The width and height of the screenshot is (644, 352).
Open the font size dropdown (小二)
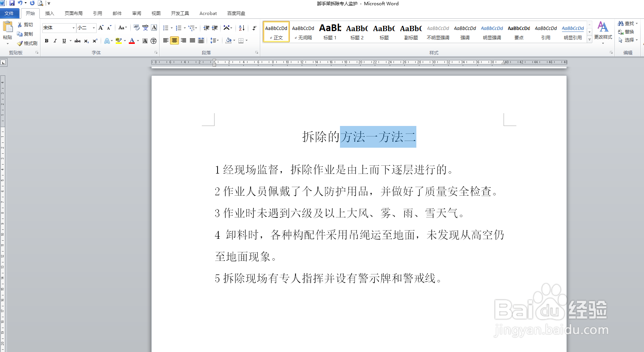point(94,28)
